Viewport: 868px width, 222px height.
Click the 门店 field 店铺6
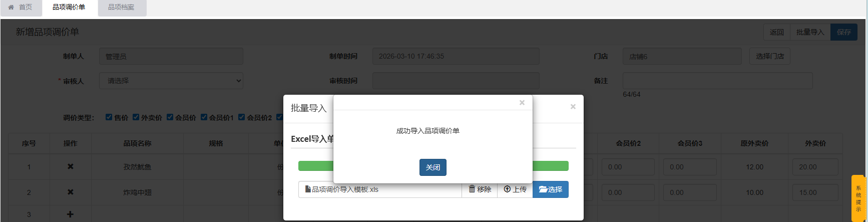pyautogui.click(x=682, y=56)
